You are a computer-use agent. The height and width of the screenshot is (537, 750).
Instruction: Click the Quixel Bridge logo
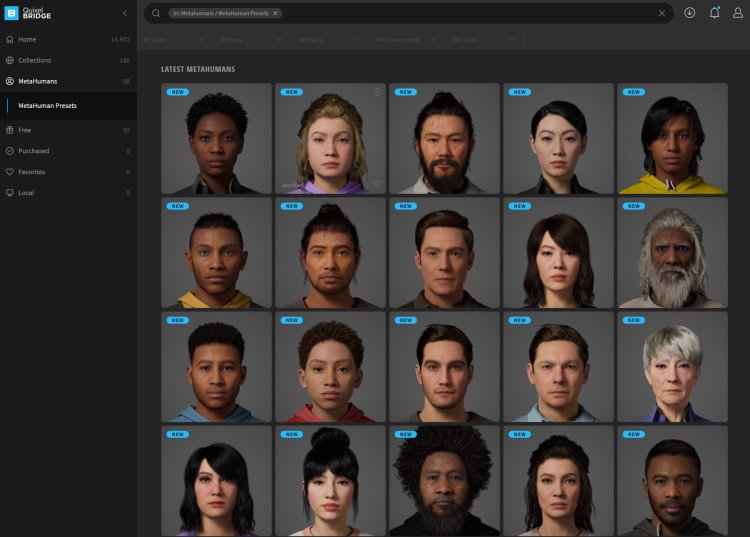tap(28, 13)
